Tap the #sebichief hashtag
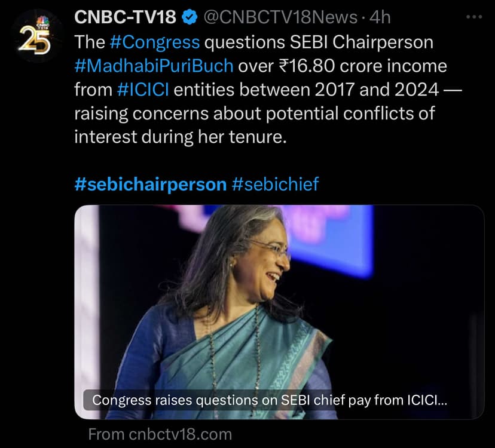Viewport: 495px width, 448px height. [x=275, y=183]
